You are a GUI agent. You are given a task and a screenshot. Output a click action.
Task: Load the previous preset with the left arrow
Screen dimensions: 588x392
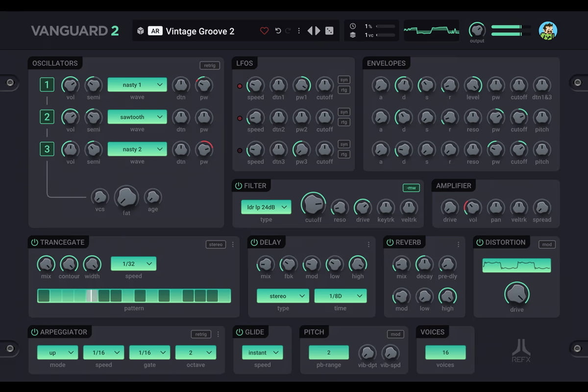[x=310, y=31]
